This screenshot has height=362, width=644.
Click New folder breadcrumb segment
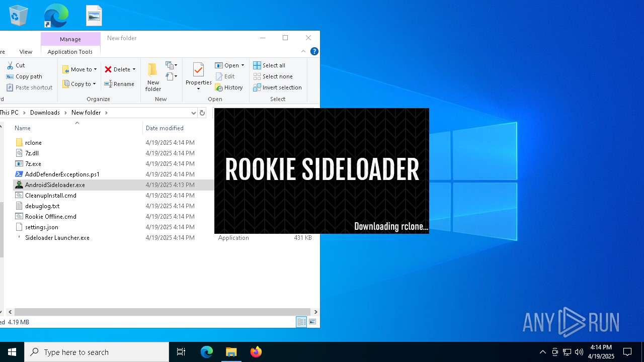pos(86,113)
